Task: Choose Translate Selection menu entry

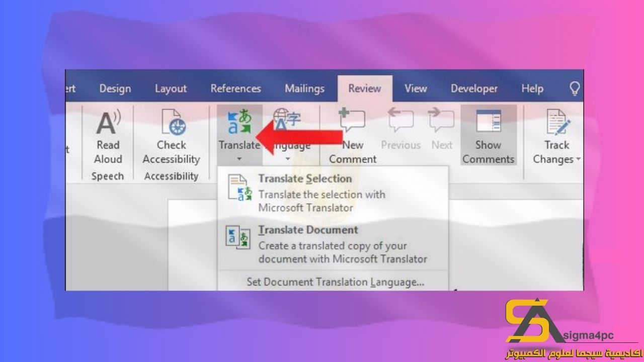Action: [x=333, y=193]
